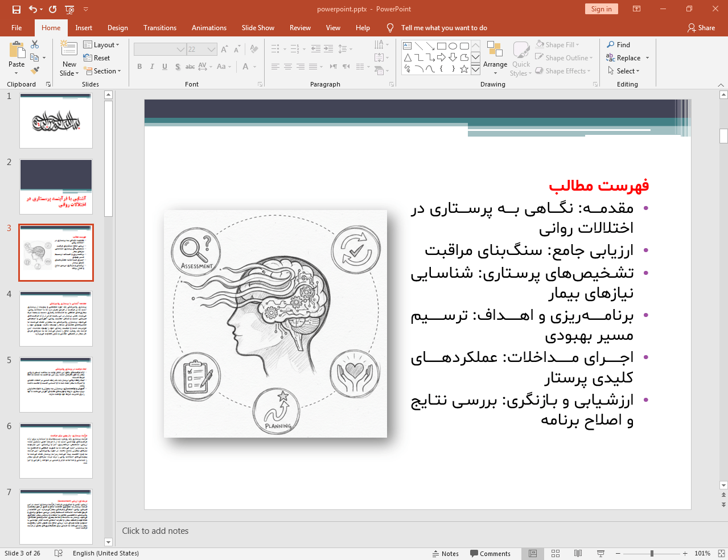Toggle underline formatting

coord(164,67)
